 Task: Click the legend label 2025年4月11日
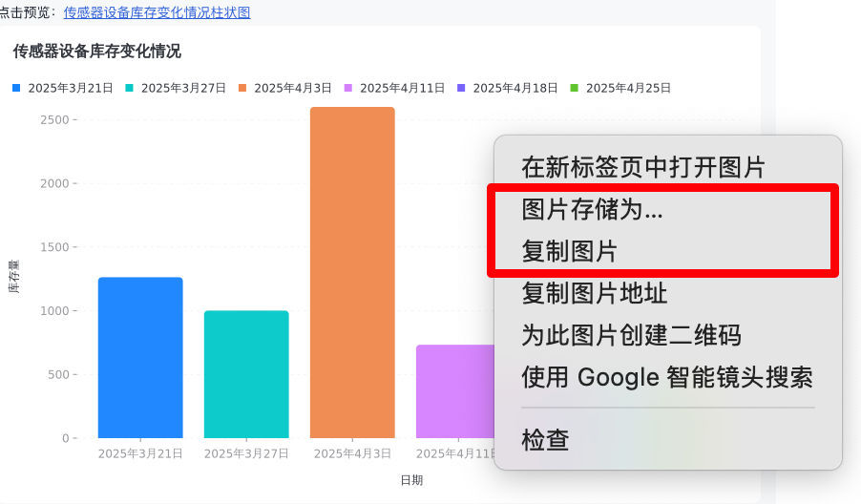(403, 88)
